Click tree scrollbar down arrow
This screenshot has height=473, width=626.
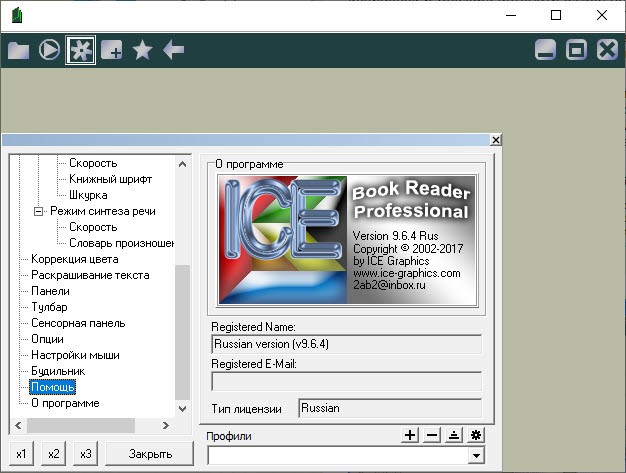pos(182,408)
